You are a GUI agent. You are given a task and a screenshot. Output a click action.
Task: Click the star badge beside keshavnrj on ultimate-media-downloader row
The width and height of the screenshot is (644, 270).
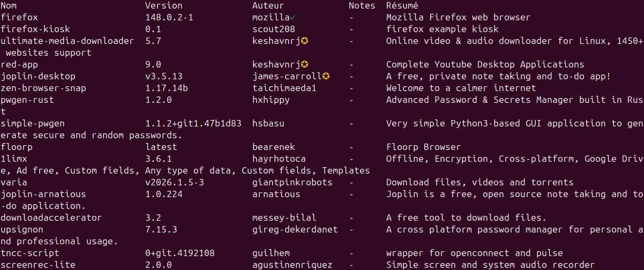coord(304,41)
